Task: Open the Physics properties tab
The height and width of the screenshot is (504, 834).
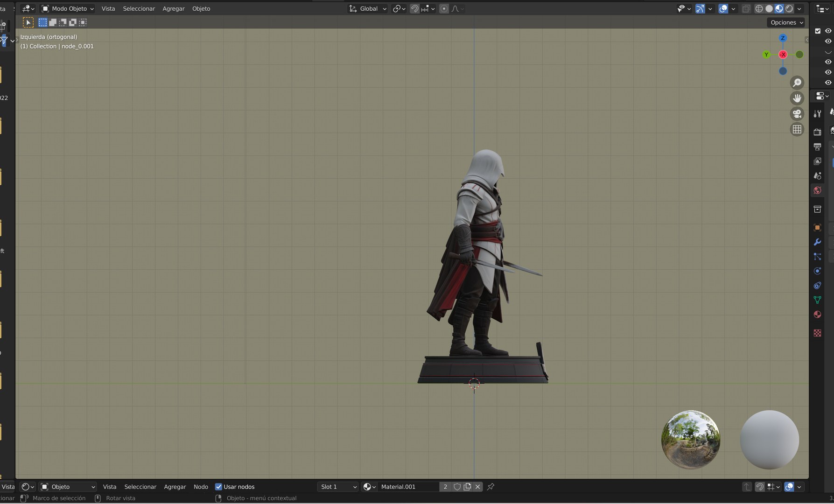Action: (x=817, y=271)
